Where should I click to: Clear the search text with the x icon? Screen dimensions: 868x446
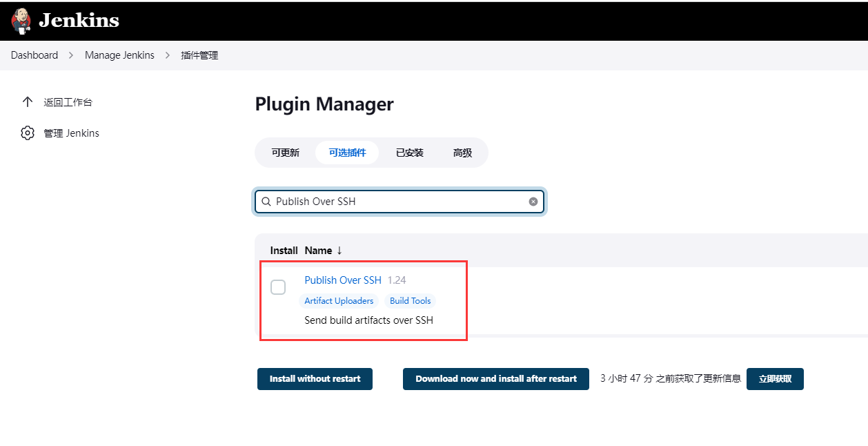tap(533, 202)
